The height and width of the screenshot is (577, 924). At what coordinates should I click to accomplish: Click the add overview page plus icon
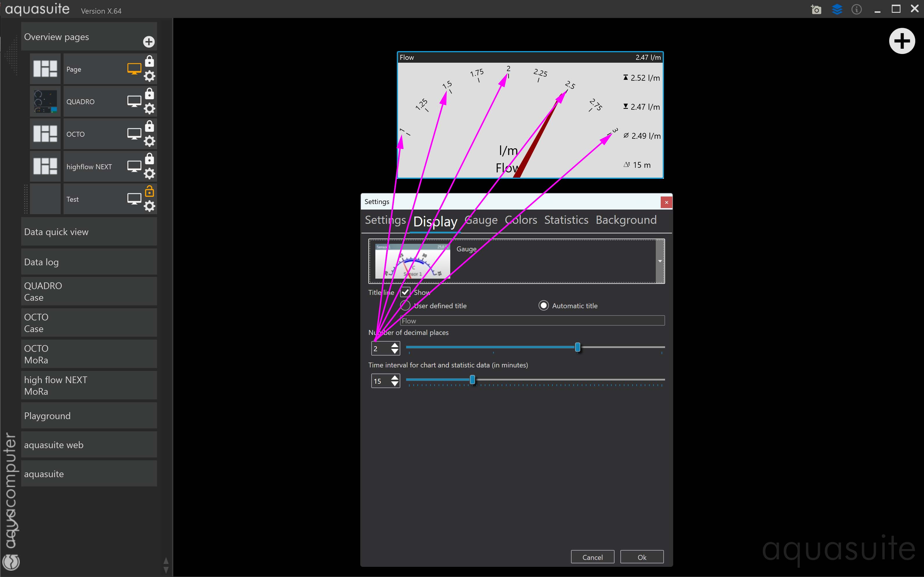[x=149, y=42]
